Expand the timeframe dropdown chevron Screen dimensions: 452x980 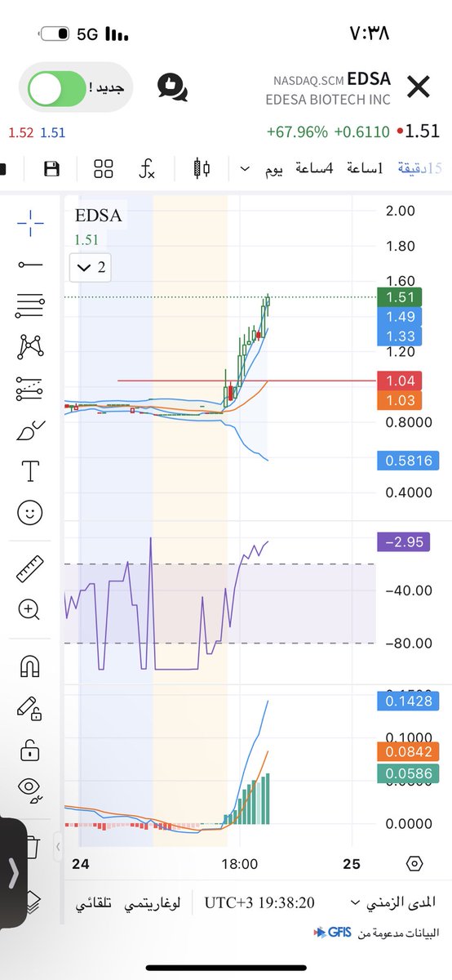tap(245, 170)
